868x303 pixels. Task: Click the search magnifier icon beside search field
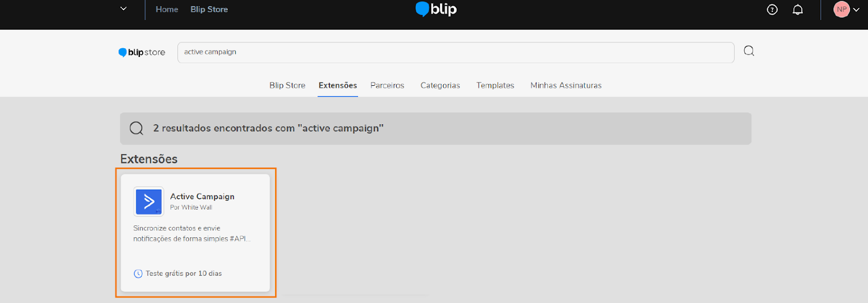tap(749, 51)
